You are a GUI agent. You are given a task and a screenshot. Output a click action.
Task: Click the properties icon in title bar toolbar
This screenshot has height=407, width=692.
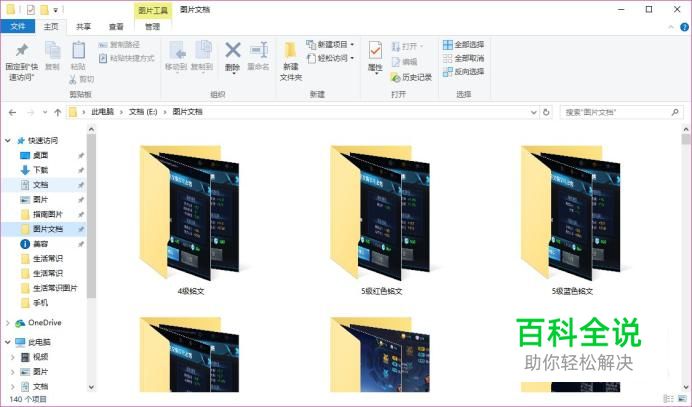point(30,9)
